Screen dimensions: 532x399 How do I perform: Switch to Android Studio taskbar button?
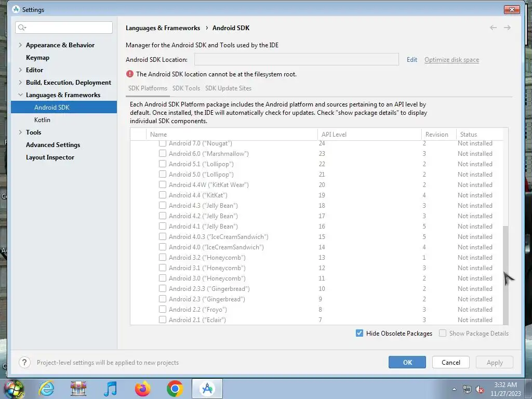207,389
